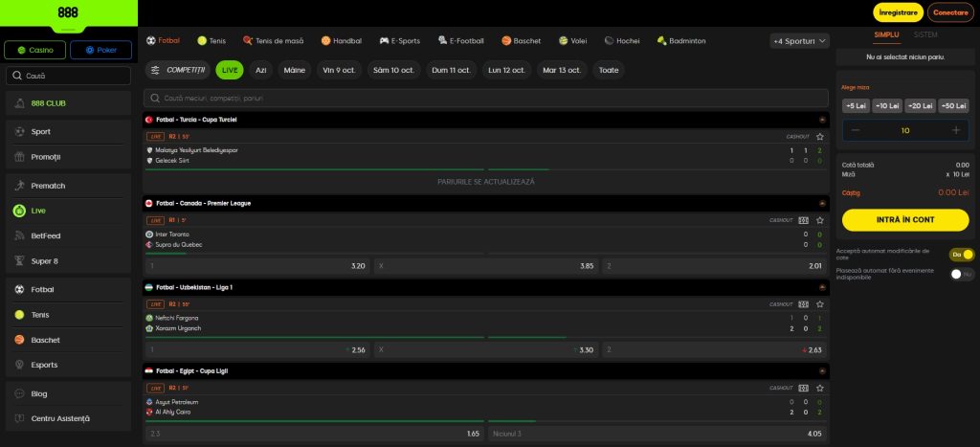This screenshot has height=447, width=980.
Task: Select the Toate date filter
Action: coord(609,70)
